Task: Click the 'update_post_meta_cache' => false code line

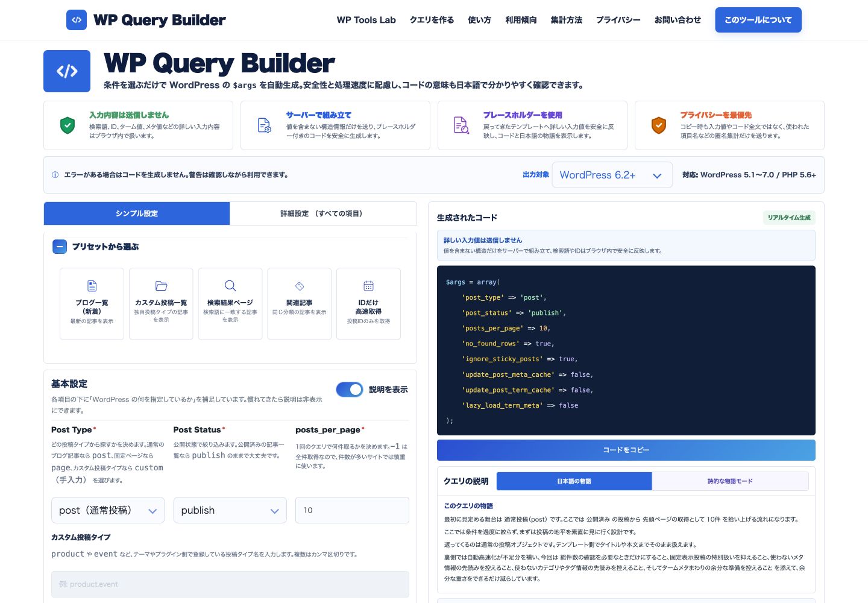Action: pos(527,374)
